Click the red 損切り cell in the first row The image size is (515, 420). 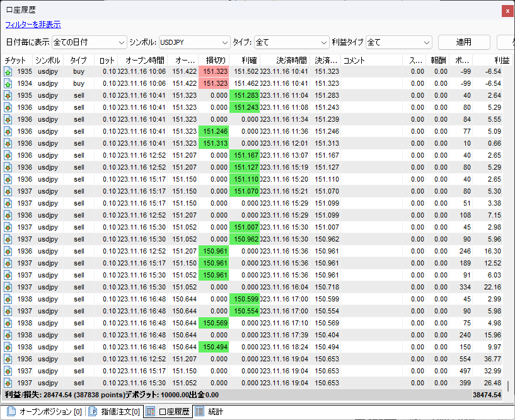214,71
